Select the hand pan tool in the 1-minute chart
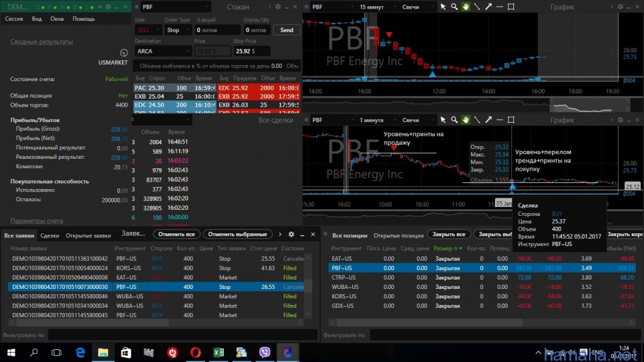 [466, 120]
